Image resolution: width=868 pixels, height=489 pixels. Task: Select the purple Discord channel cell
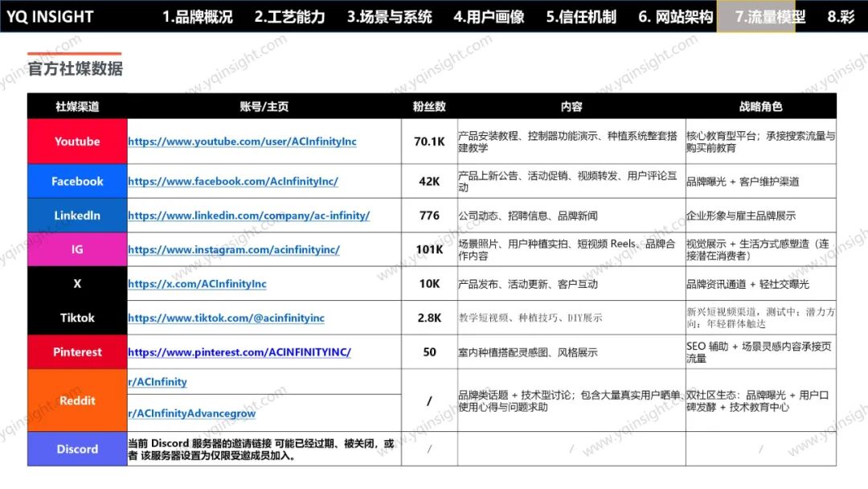77,449
